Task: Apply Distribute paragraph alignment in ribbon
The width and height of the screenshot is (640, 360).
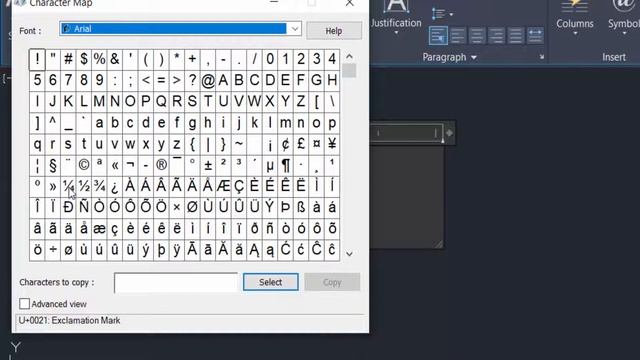Action: tap(535, 36)
